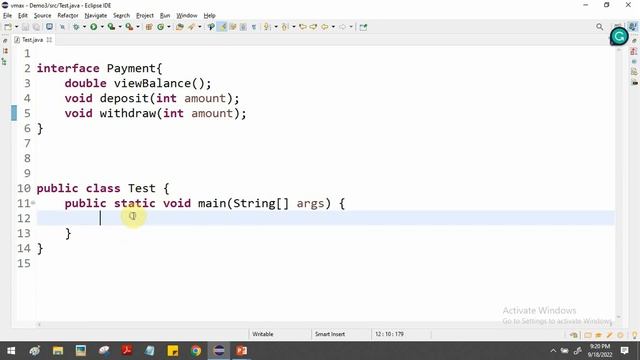Click the Writable status bar field
Screen dimensions: 640x360
click(x=263, y=334)
